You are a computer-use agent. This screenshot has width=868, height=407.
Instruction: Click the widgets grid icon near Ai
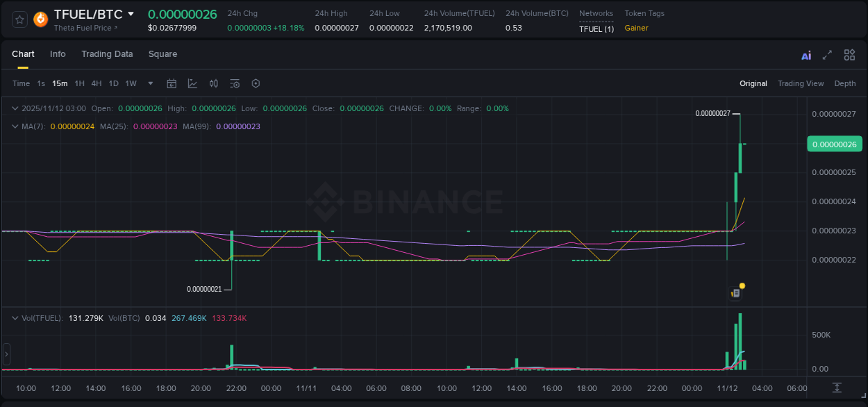tap(849, 54)
